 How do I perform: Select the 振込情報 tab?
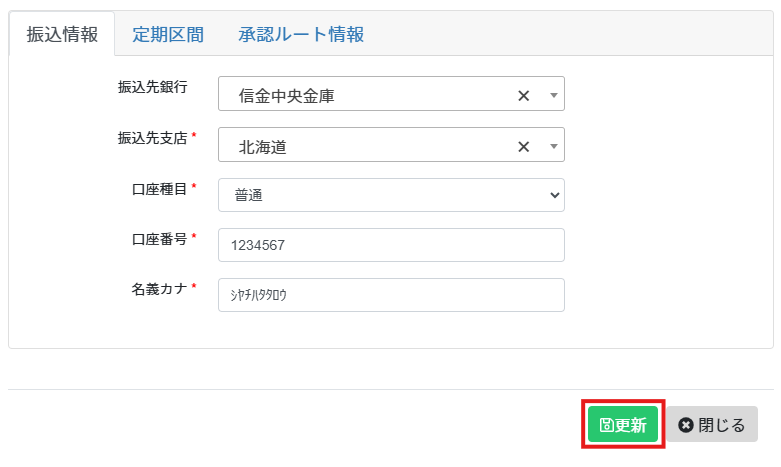point(62,34)
